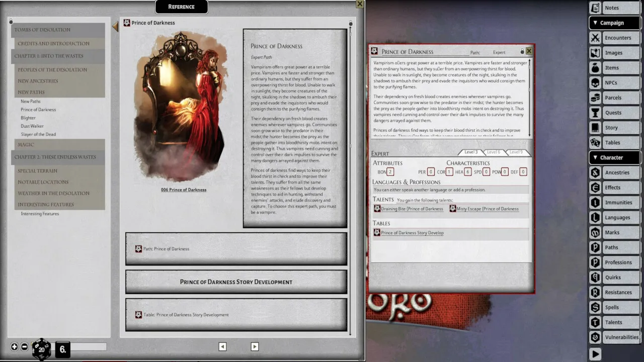Screen dimensions: 644x362
Task: Click the play arrow below Vulnerabilities
Action: pyautogui.click(x=595, y=353)
